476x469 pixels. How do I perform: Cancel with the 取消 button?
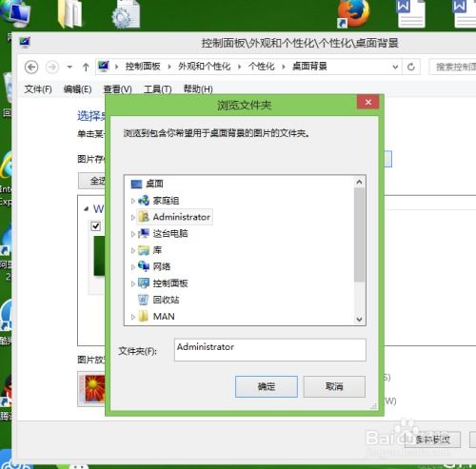[x=334, y=386]
